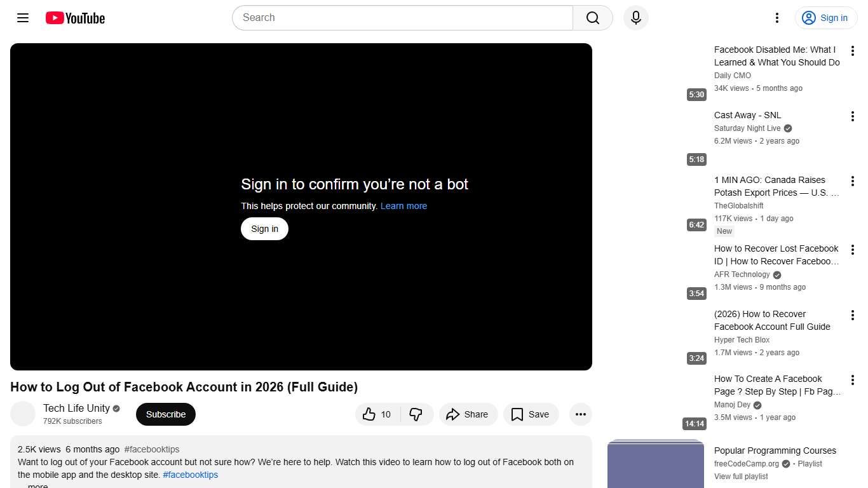
Task: Dislike the video with the thumbs down
Action: pos(417,414)
